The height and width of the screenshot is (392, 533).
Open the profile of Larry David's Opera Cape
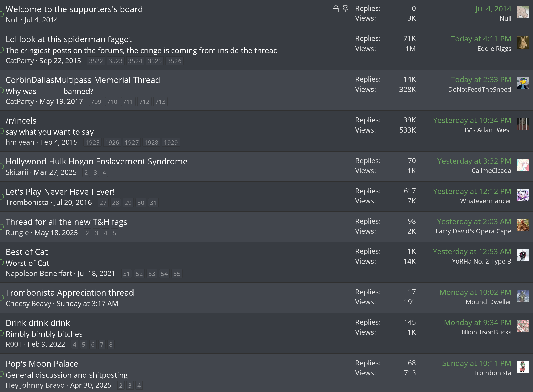[x=473, y=231]
